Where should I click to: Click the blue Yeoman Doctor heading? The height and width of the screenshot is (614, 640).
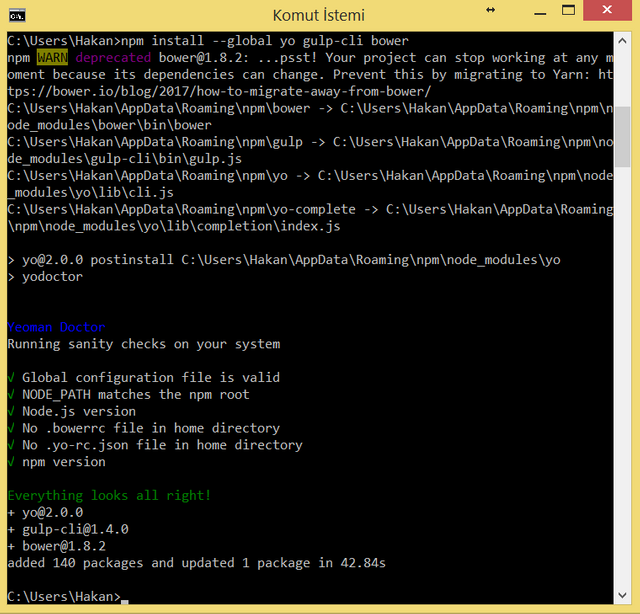[56, 327]
